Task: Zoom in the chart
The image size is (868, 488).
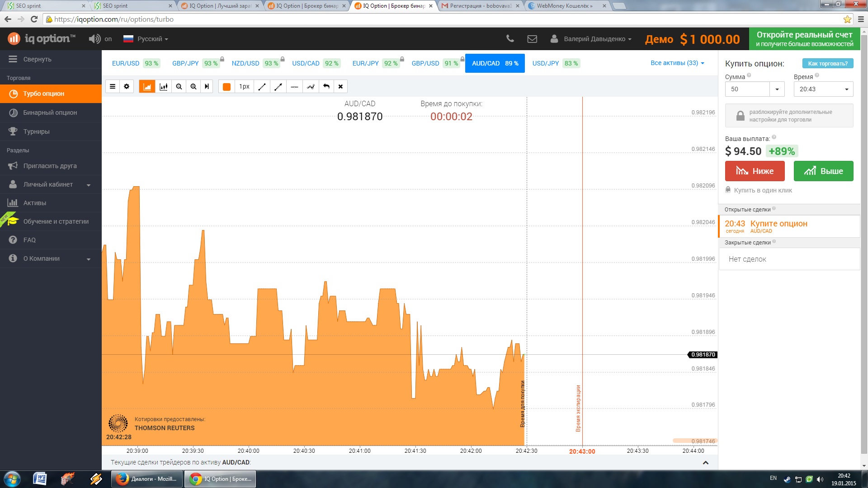Action: (x=193, y=87)
